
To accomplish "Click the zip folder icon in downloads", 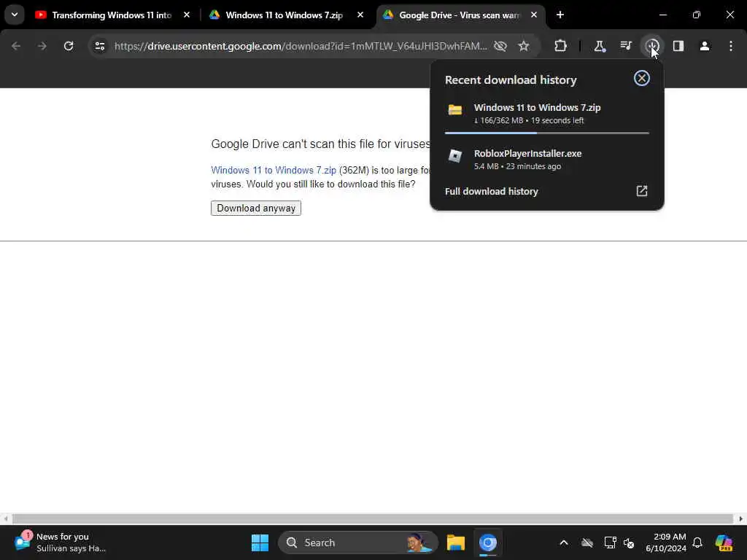I will coord(455,109).
